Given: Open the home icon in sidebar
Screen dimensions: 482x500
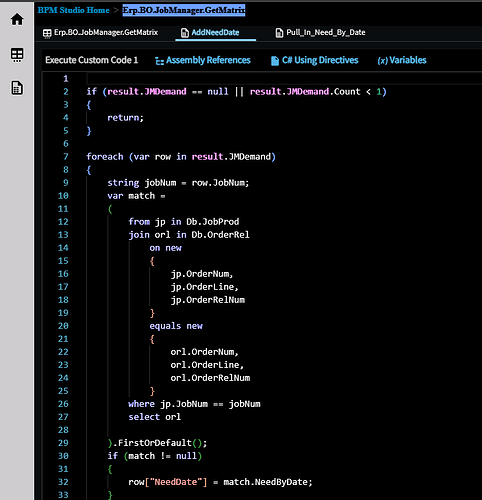Looking at the screenshot, I should [x=17, y=19].
